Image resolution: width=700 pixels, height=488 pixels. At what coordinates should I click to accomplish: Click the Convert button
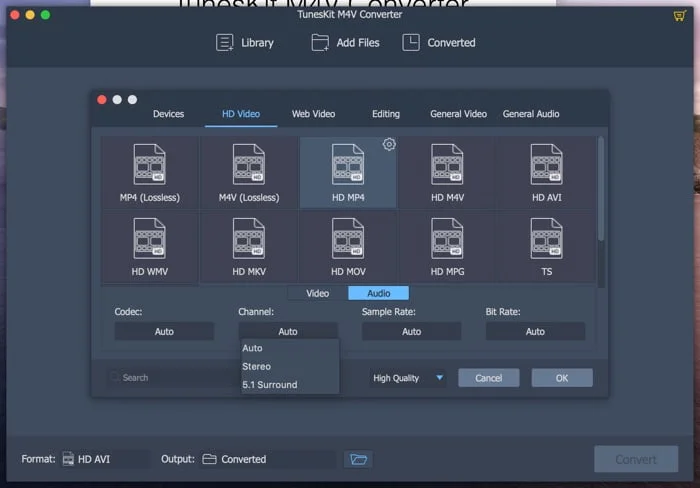[636, 459]
